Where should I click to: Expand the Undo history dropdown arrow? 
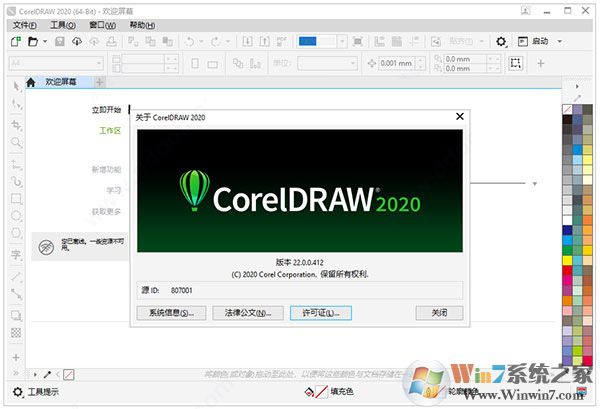click(201, 41)
